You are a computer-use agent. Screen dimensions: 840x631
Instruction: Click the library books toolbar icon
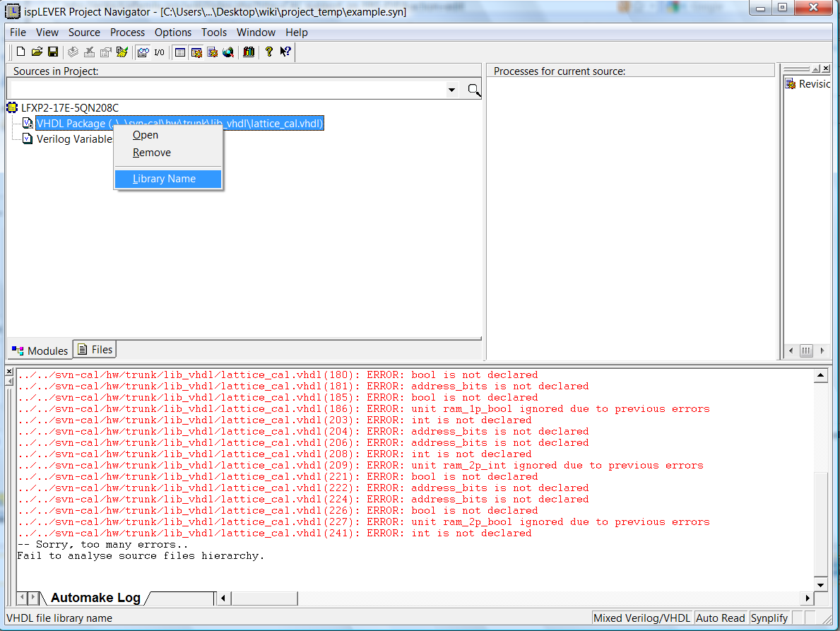pos(249,52)
